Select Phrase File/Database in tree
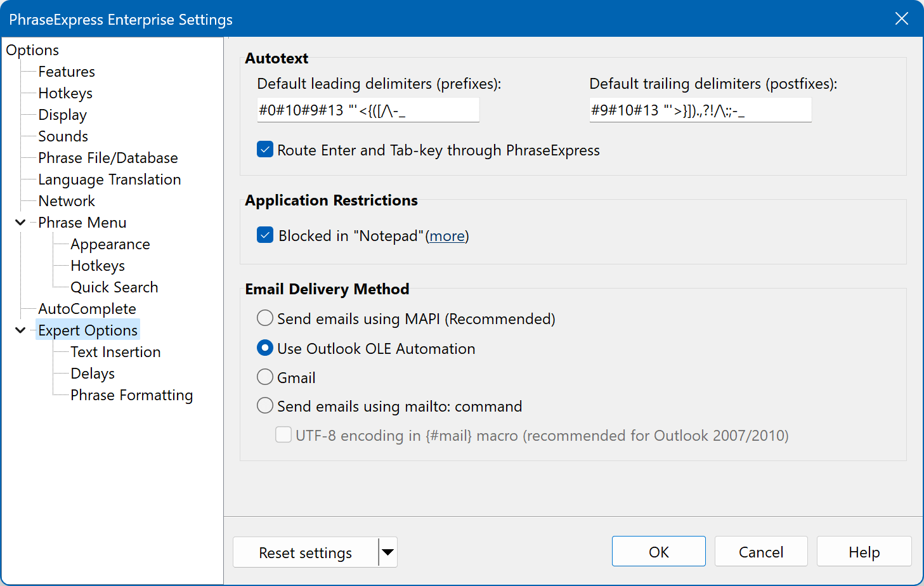This screenshot has height=586, width=924. (x=108, y=158)
